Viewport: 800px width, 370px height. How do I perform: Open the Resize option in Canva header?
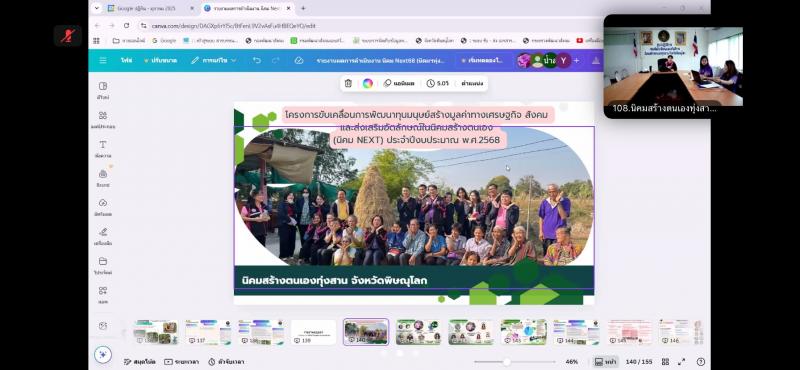pyautogui.click(x=160, y=60)
